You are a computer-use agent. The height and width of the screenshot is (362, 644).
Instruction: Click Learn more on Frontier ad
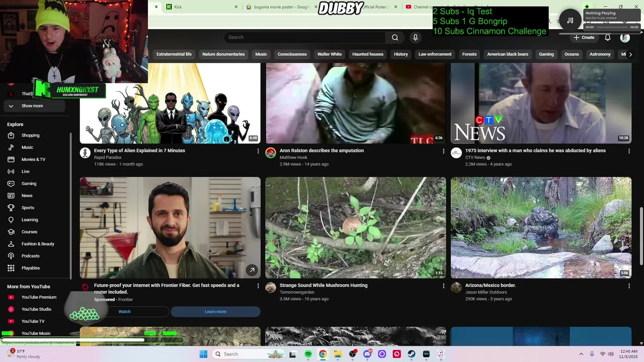tap(215, 312)
